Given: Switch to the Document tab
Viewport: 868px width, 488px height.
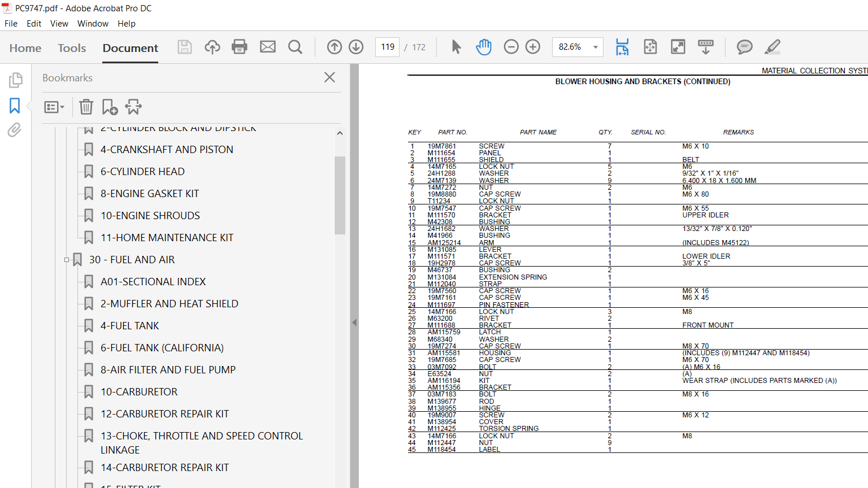Looking at the screenshot, I should (x=131, y=48).
